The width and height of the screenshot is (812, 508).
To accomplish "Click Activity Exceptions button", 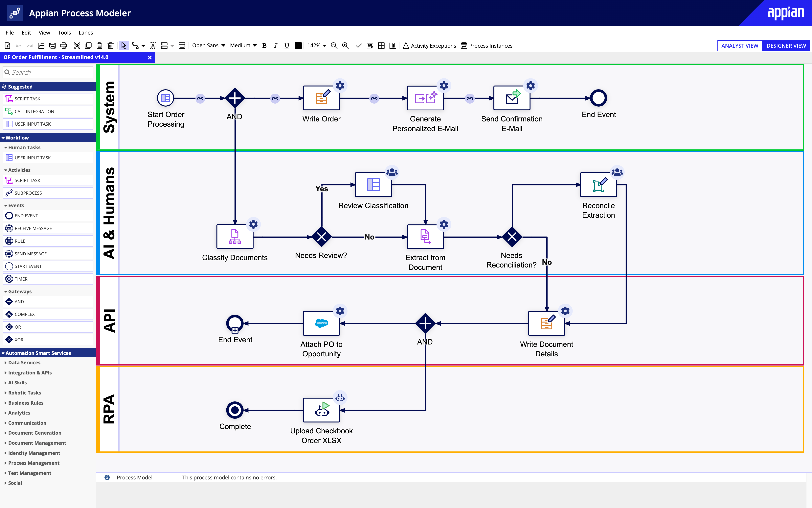I will click(x=429, y=46).
